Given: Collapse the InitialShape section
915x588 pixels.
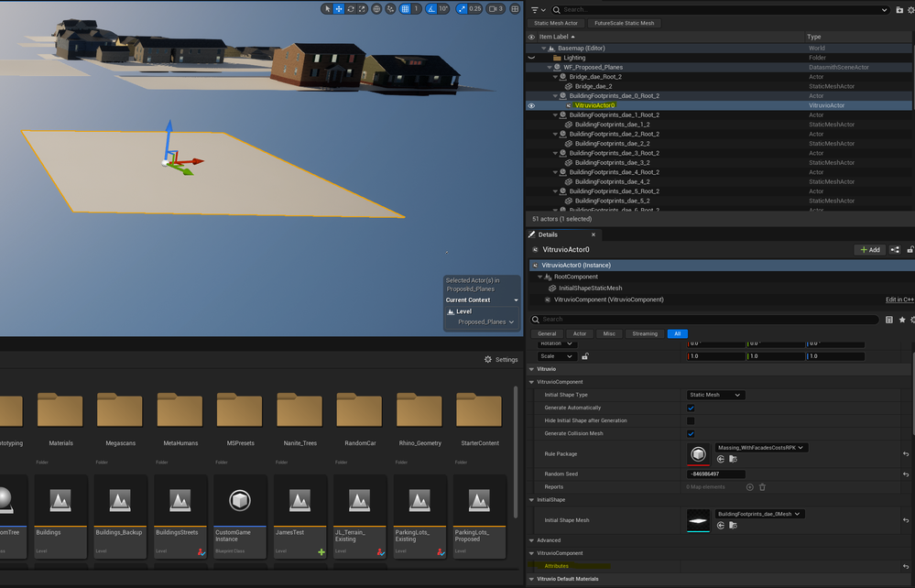Looking at the screenshot, I should point(533,500).
